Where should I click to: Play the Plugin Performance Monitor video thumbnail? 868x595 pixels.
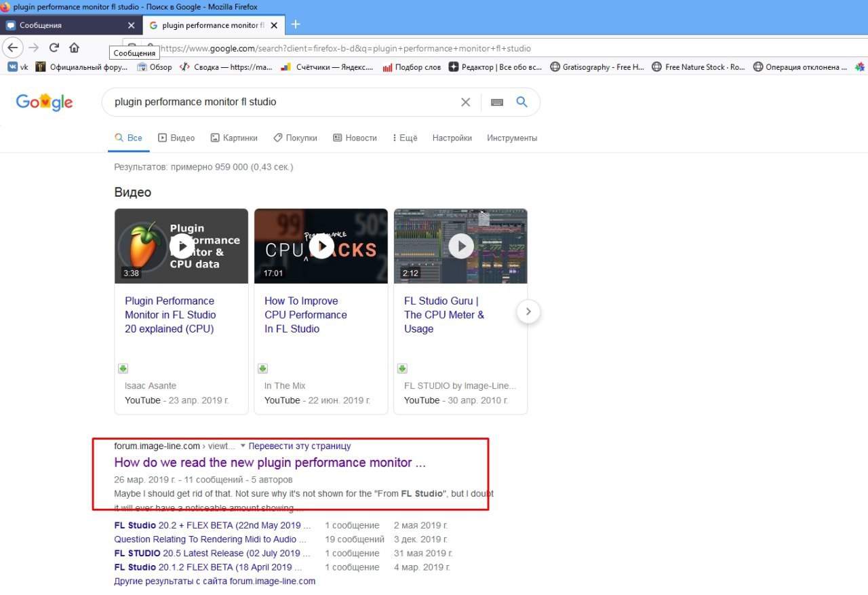tap(181, 246)
